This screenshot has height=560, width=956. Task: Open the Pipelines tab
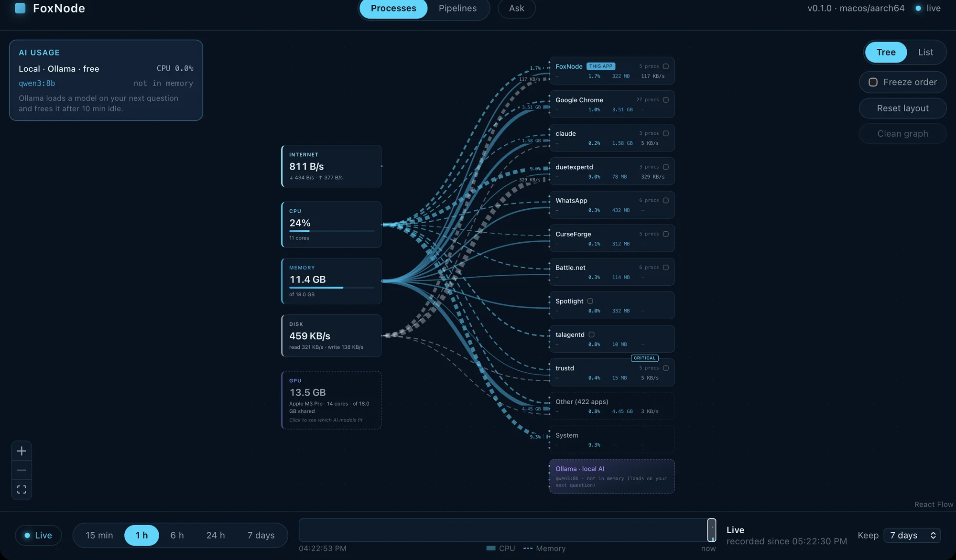click(x=457, y=8)
